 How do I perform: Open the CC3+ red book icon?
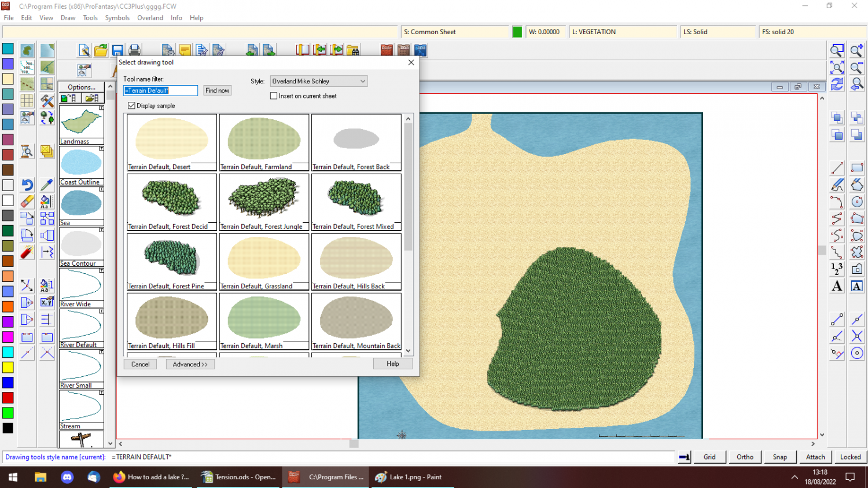click(x=387, y=50)
